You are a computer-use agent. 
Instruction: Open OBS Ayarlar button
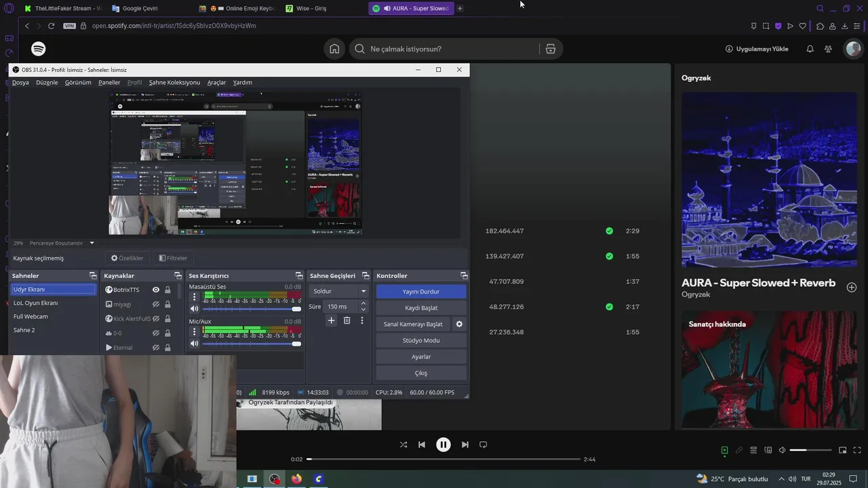(x=421, y=357)
